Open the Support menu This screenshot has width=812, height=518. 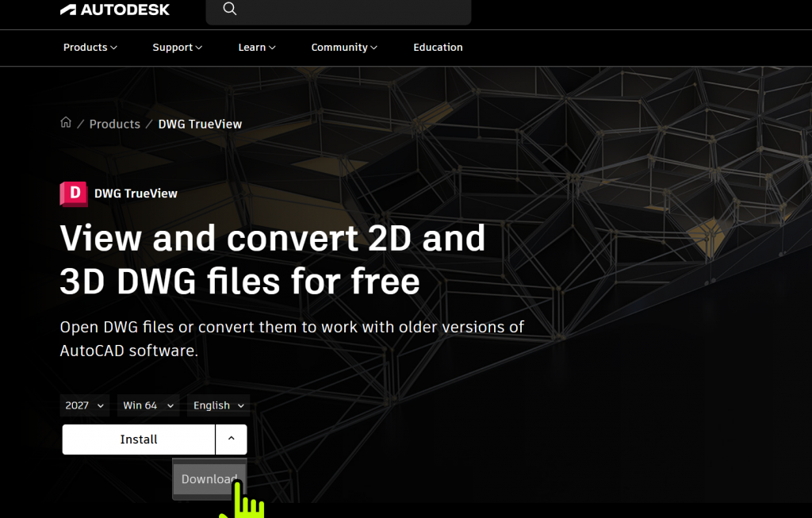coord(177,47)
